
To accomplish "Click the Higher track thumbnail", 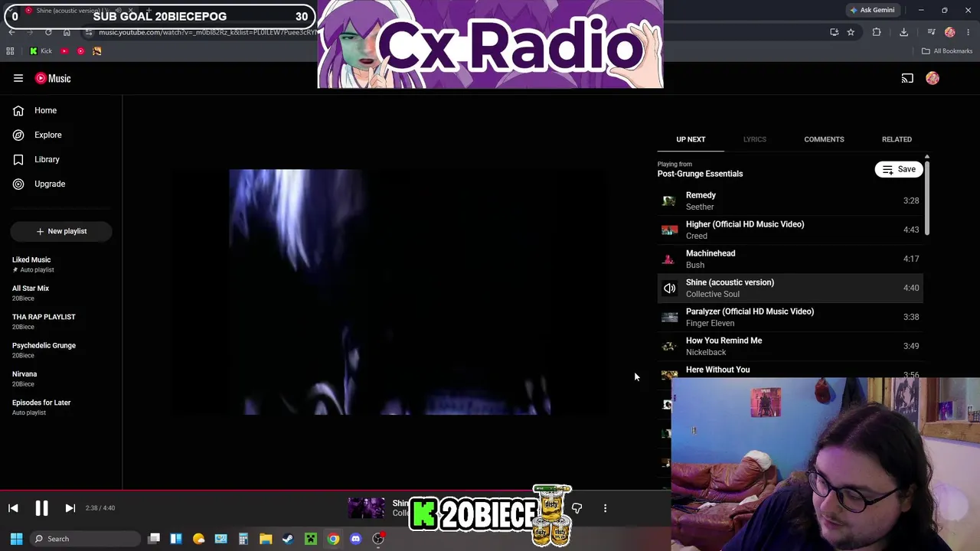I will (669, 230).
